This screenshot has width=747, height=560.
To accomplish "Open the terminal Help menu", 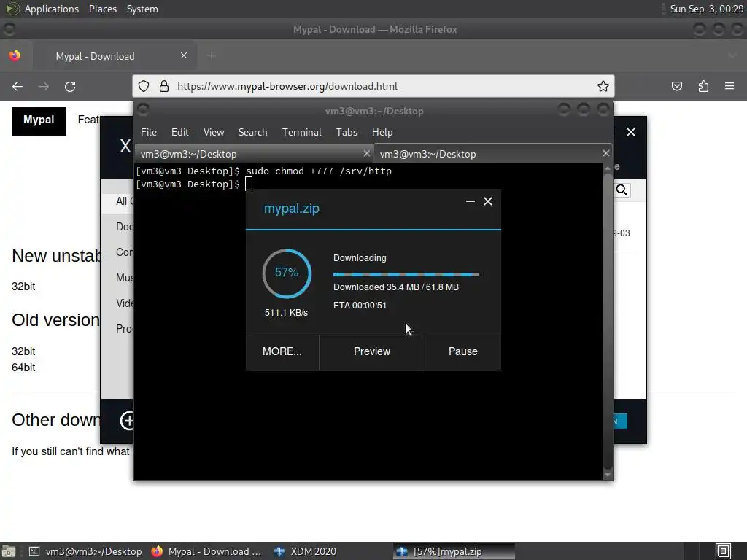I will tap(382, 133).
